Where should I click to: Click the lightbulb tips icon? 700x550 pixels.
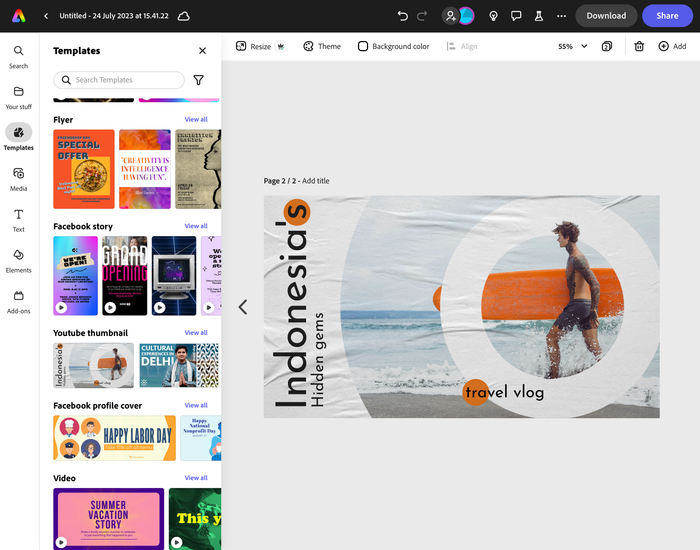(x=493, y=16)
